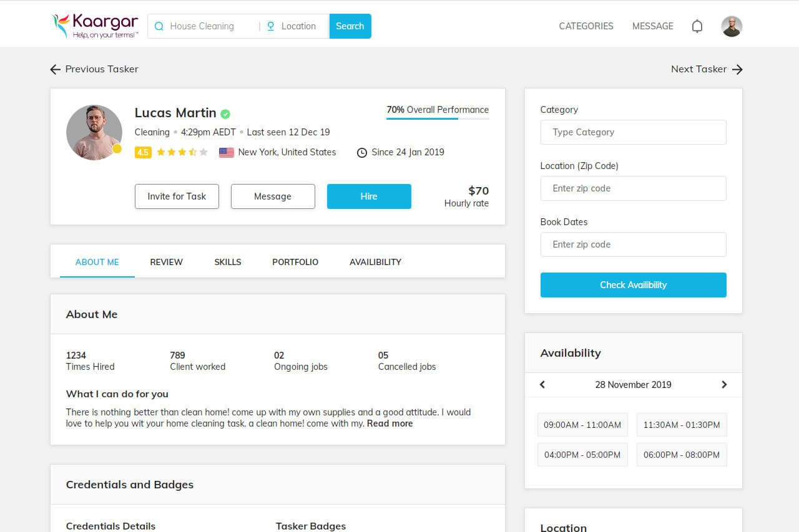Click the location pin icon in the search bar
Screen dimensions: 799x532
click(x=271, y=26)
